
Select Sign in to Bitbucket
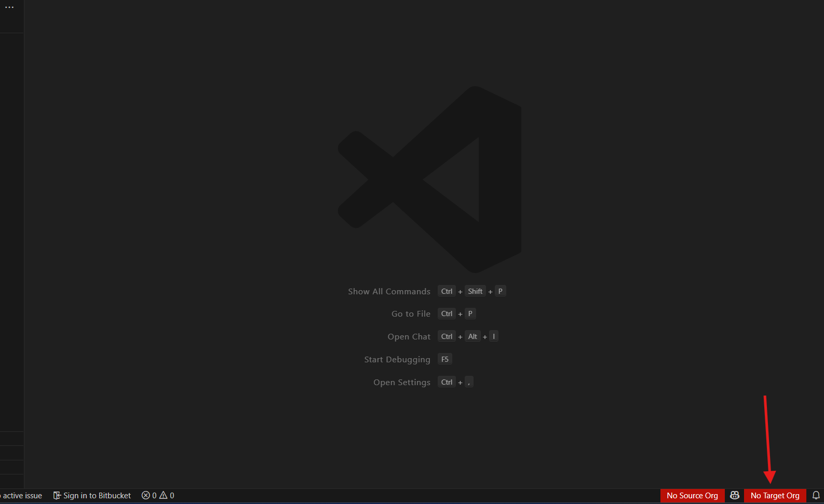coord(92,496)
